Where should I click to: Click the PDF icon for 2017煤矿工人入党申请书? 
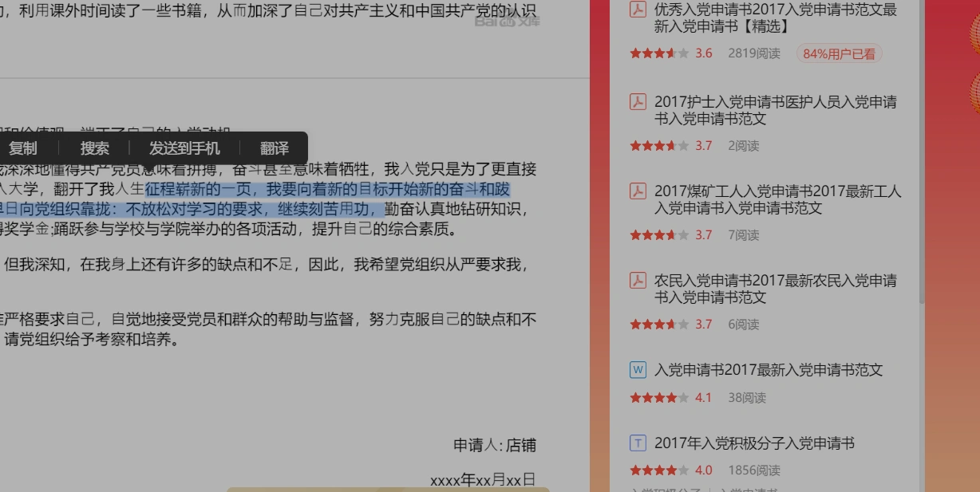[x=637, y=191]
